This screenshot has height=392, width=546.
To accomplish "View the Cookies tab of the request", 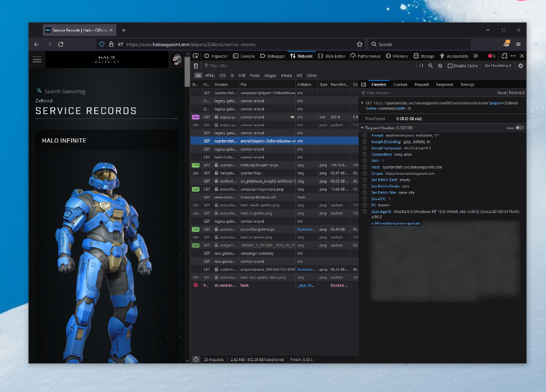I will pos(400,84).
